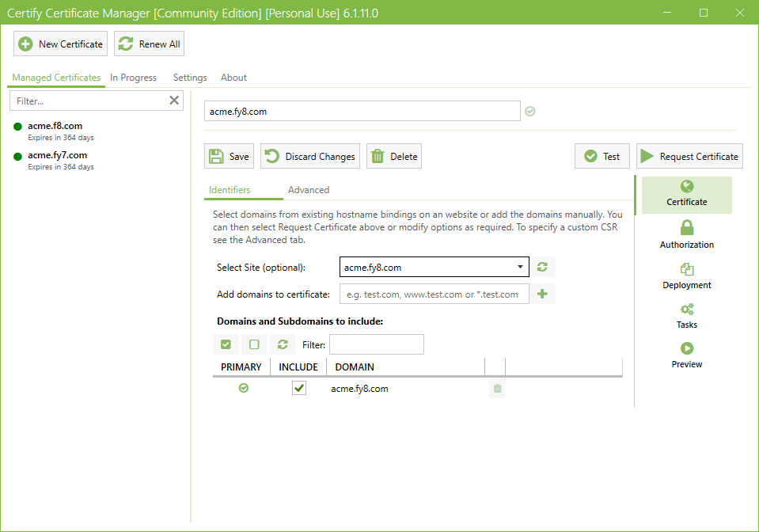Click the PRIMARY column header

[241, 367]
